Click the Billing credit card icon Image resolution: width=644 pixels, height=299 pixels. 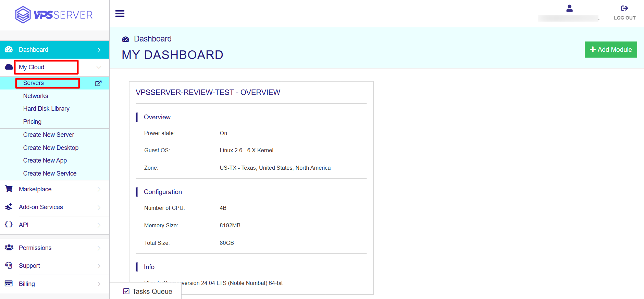(x=9, y=284)
